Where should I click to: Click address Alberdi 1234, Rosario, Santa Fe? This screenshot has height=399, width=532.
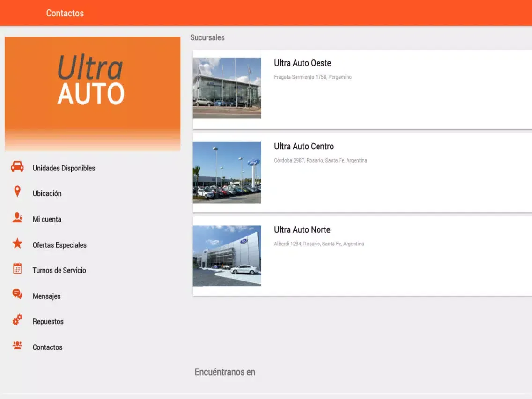(x=319, y=244)
